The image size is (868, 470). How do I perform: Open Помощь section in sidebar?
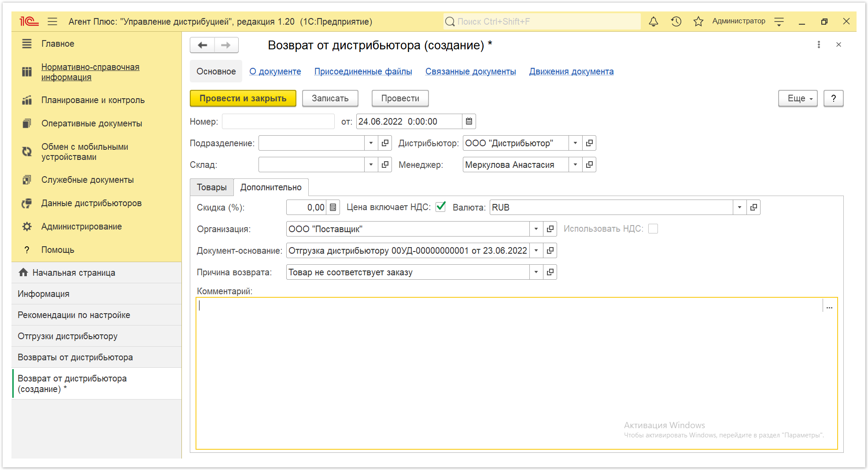[58, 250]
